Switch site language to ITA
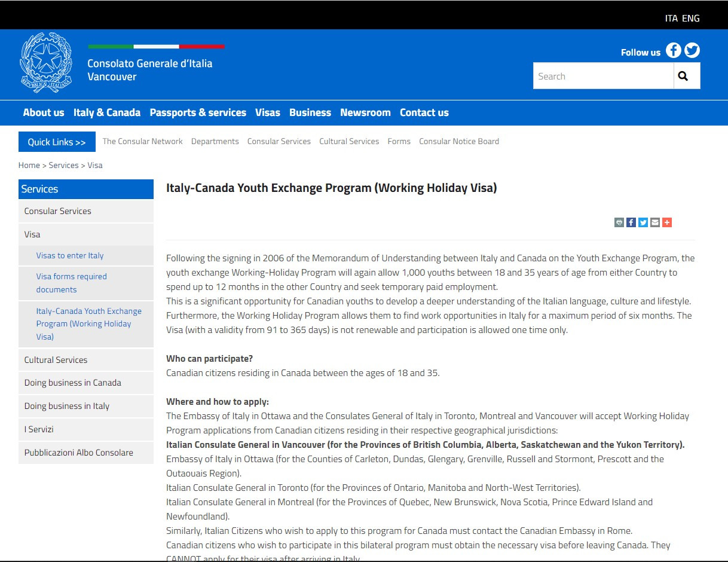Screen dimensions: 728x562 pyautogui.click(x=671, y=18)
